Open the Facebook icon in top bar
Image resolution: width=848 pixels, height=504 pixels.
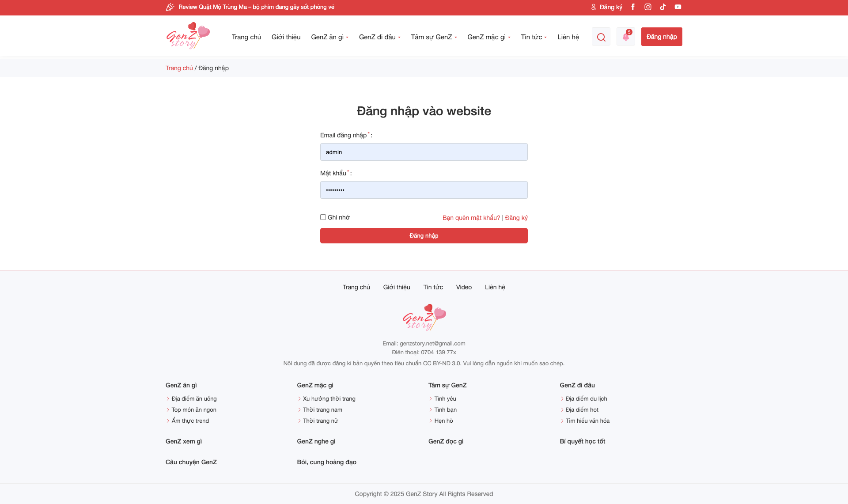tap(633, 7)
